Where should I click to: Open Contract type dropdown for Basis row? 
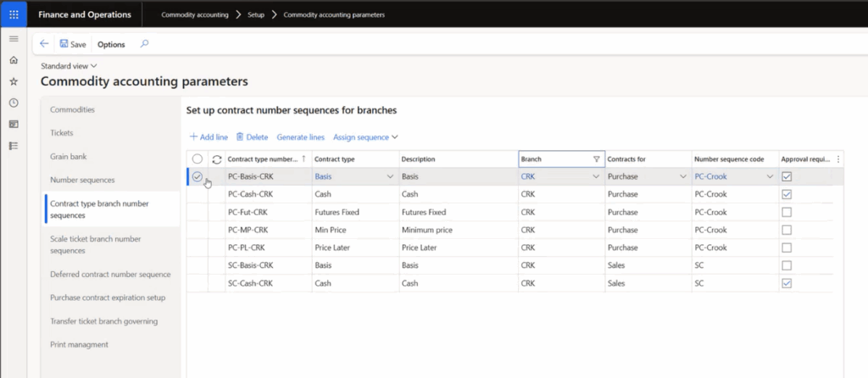click(x=390, y=176)
